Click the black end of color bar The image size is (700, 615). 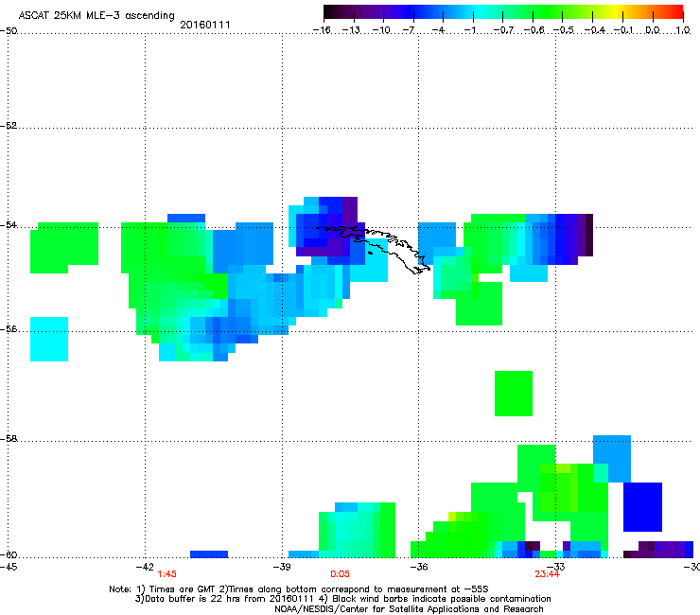pyautogui.click(x=329, y=12)
